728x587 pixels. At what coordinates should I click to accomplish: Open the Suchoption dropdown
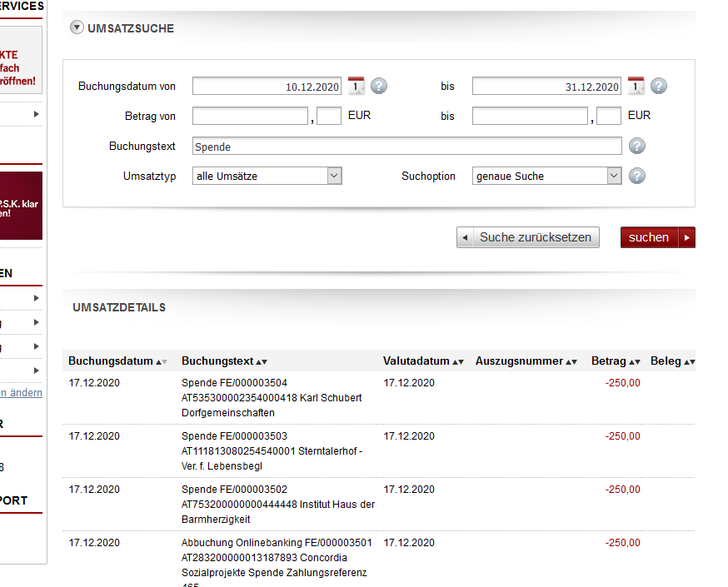tap(547, 176)
